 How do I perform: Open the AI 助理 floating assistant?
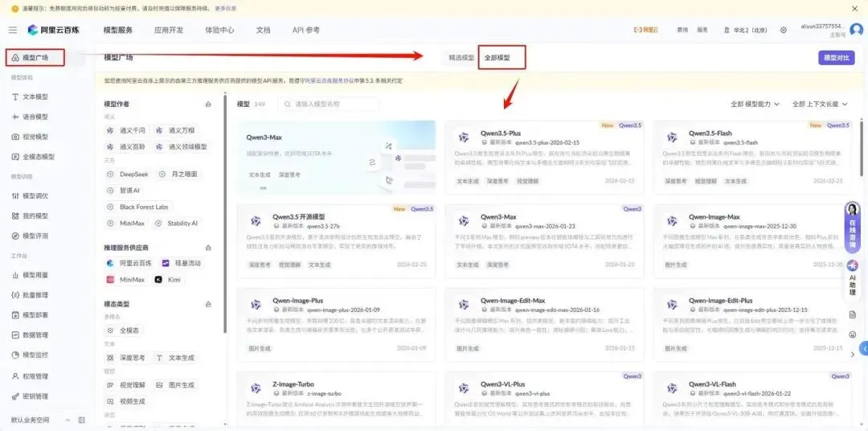[x=853, y=277]
